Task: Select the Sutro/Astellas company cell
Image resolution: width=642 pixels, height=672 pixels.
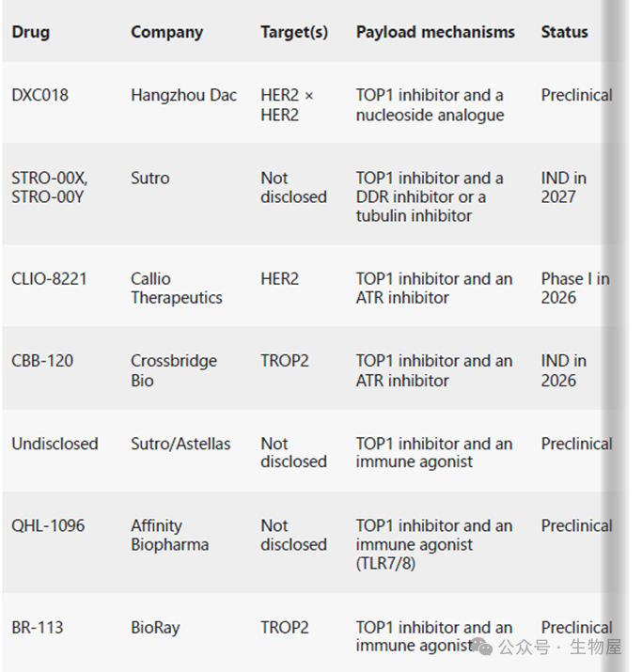Action: coord(180,444)
